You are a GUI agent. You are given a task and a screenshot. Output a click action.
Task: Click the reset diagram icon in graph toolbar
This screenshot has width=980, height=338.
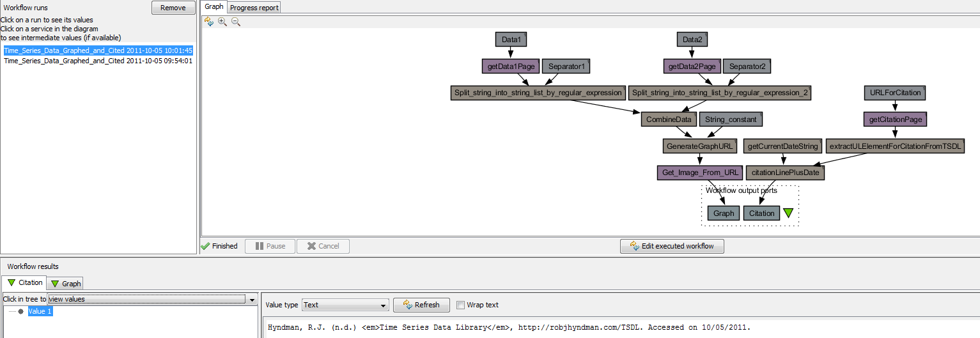(209, 22)
